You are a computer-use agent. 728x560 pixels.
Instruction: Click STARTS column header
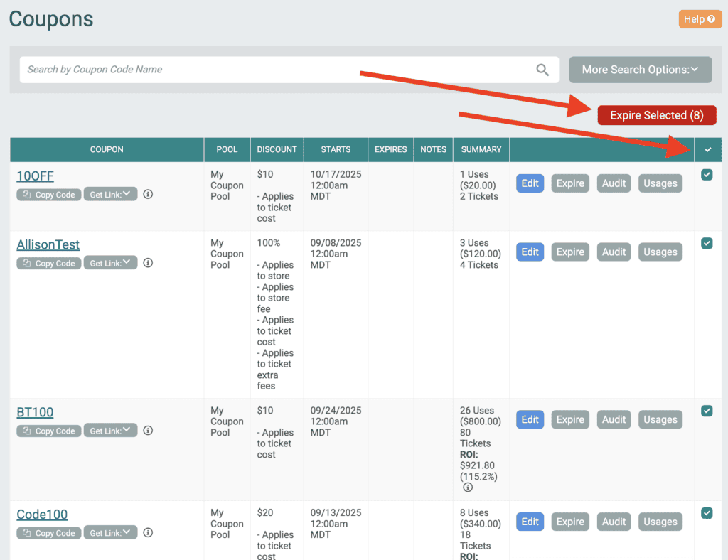tap(336, 149)
